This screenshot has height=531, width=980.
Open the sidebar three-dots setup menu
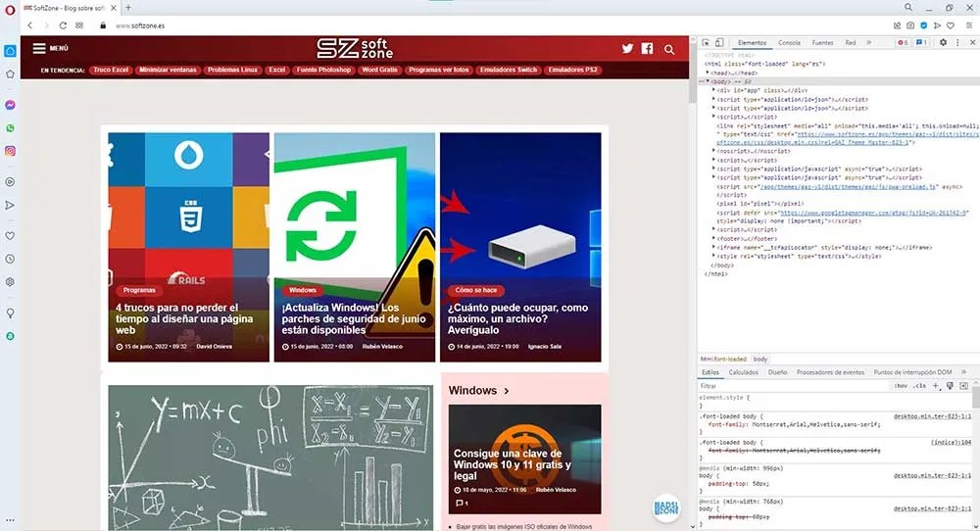(x=10, y=520)
